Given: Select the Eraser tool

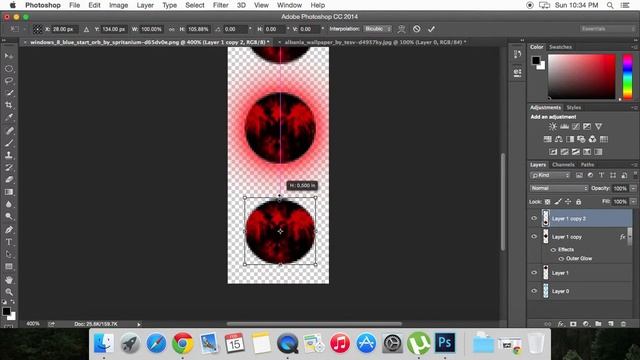Looking at the screenshot, I should point(9,180).
